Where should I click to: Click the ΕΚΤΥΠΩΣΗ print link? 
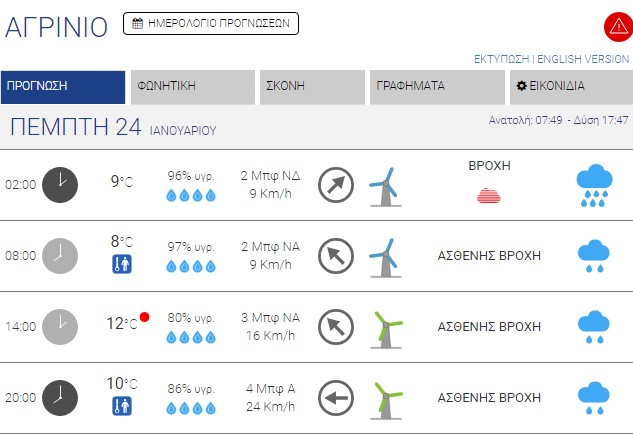click(x=501, y=59)
